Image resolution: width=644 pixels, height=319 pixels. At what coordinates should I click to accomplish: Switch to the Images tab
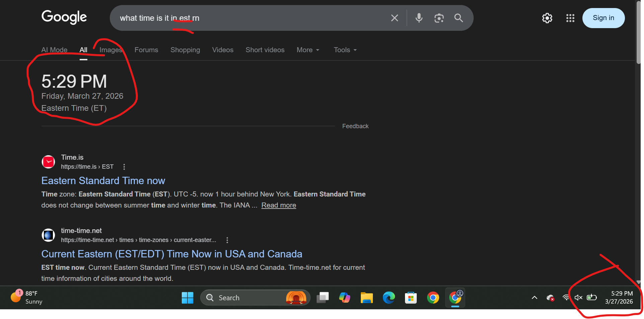coord(110,50)
